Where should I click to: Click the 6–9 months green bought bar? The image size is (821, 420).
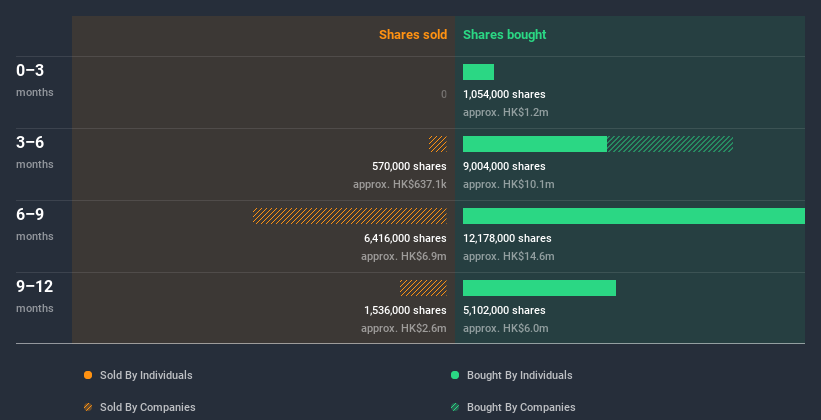point(633,216)
